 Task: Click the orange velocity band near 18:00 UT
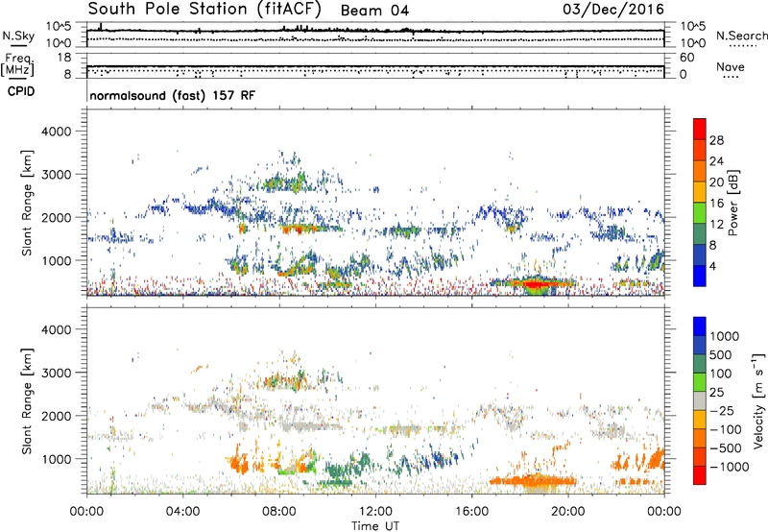[x=532, y=481]
